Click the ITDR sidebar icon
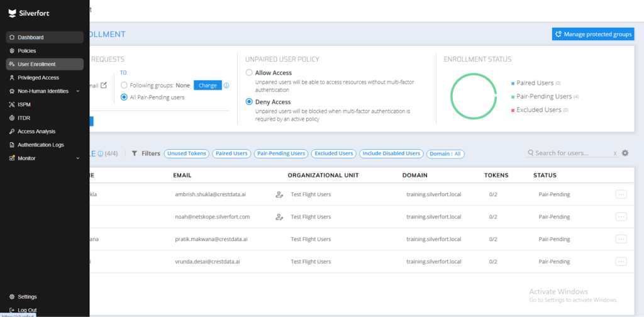The image size is (644, 317). [x=12, y=118]
